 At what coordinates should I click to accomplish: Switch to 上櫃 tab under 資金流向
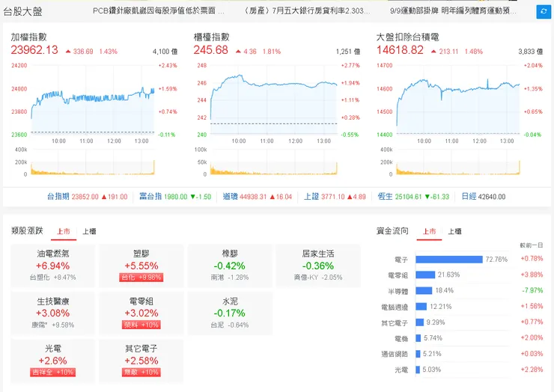[x=454, y=232]
